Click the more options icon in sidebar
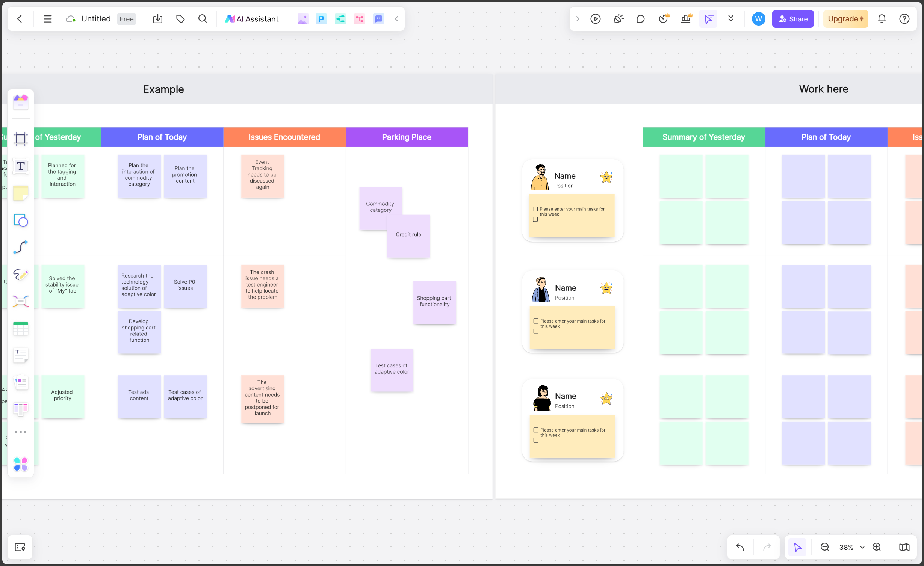 tap(20, 432)
